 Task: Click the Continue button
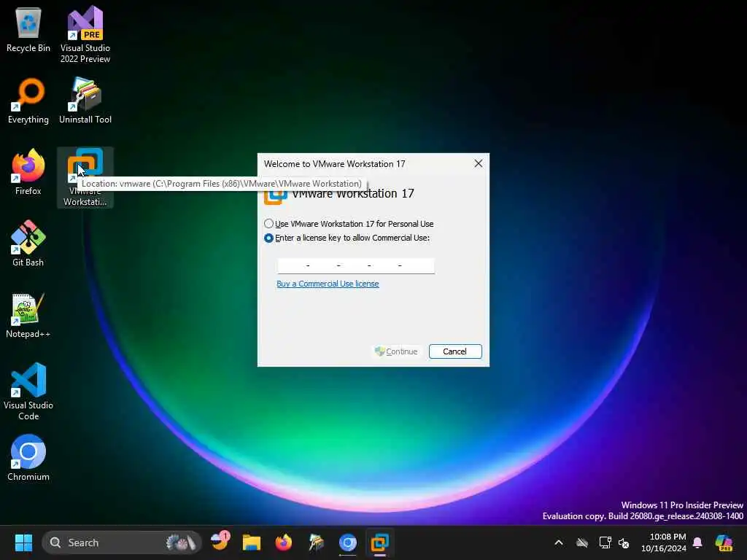click(396, 351)
